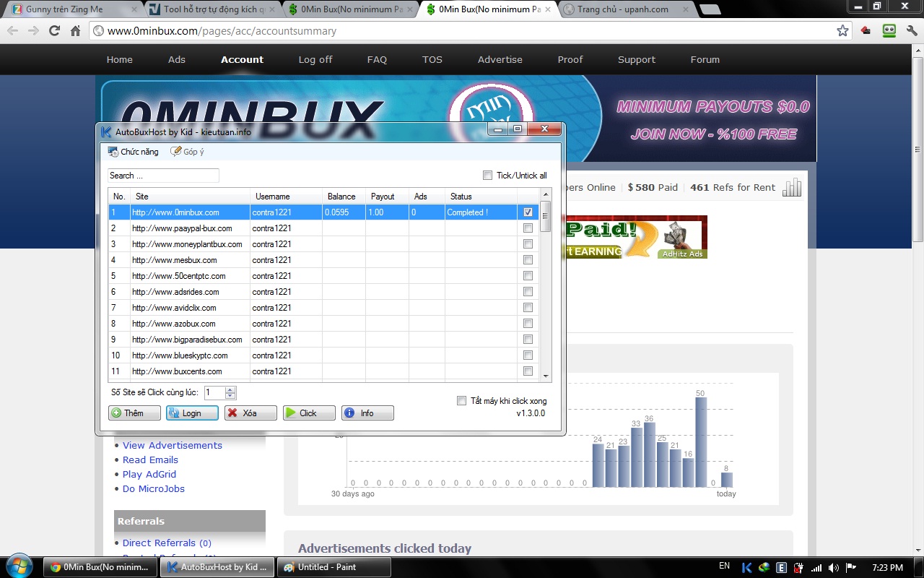
Task: Click the new tab button in Chrome
Action: (710, 9)
